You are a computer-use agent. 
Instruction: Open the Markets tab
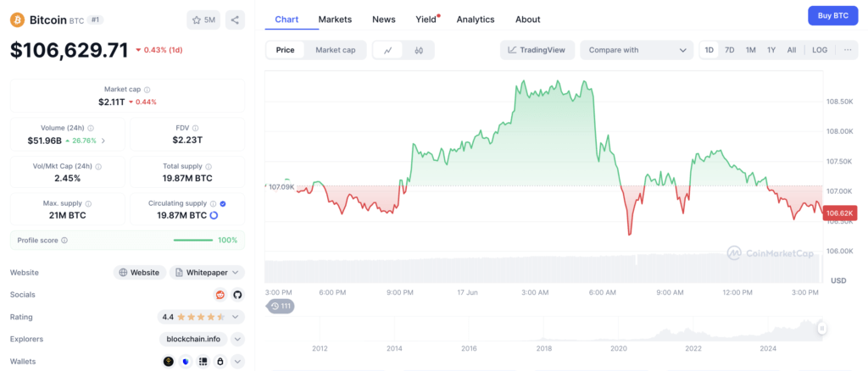(x=335, y=19)
